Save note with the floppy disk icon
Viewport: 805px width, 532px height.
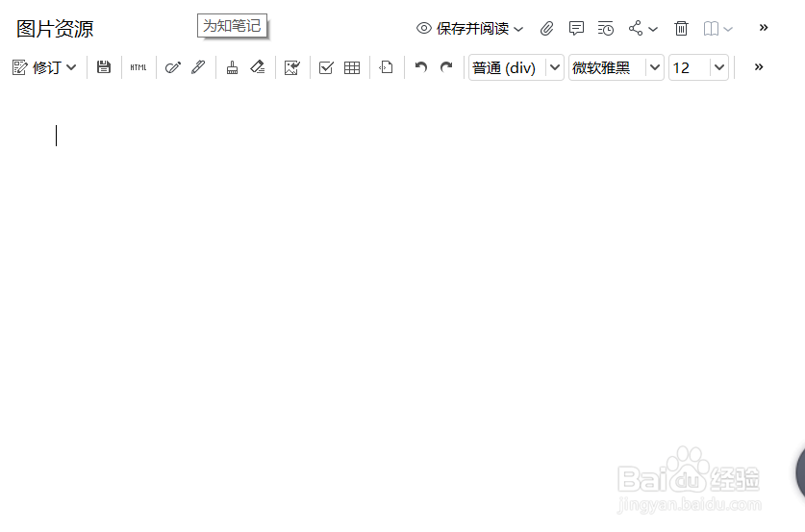(x=104, y=67)
